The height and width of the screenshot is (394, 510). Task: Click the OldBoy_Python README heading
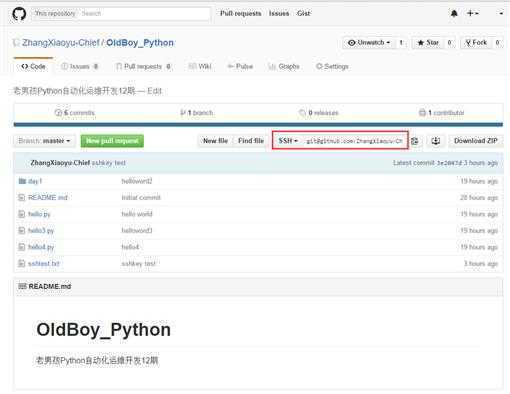104,330
